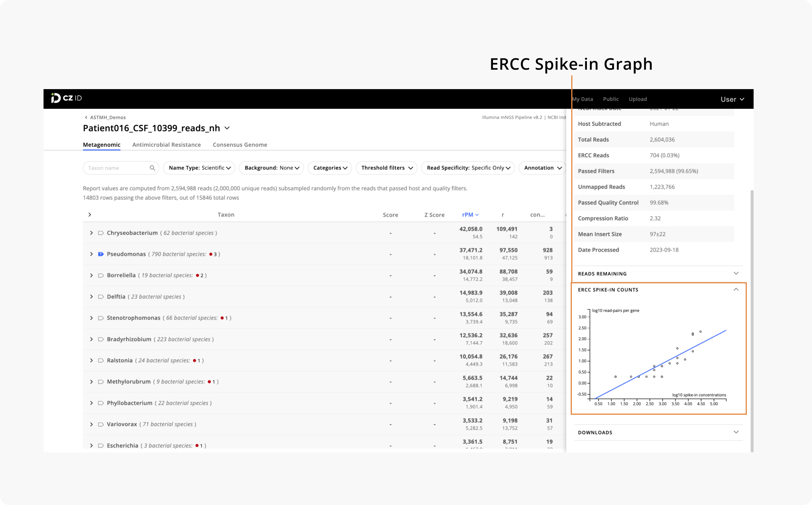The image size is (812, 505).
Task: Click the tag icon beside Escherichia
Action: click(101, 446)
